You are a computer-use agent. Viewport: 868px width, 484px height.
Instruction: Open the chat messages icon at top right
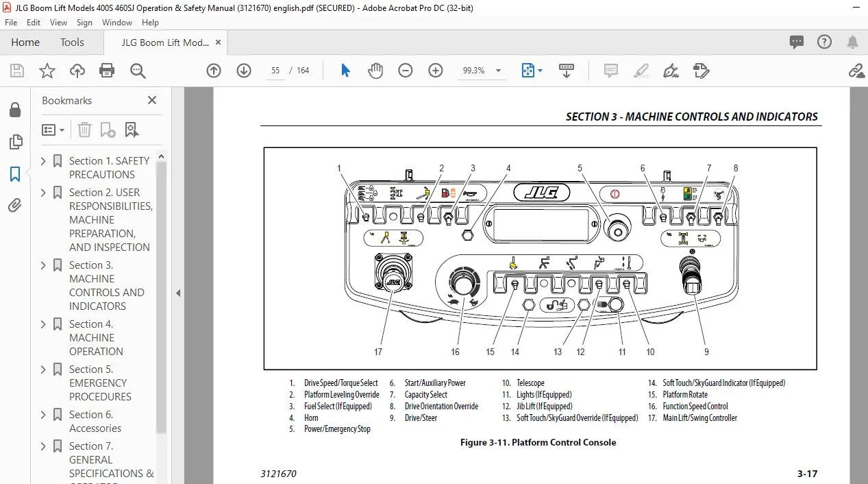click(x=797, y=42)
